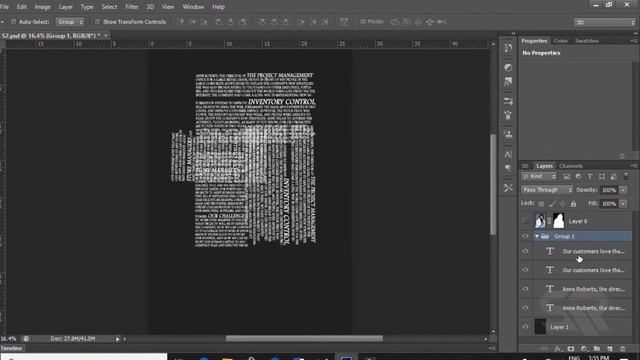This screenshot has height=360, width=640.
Task: Click lock position icon
Action: (x=562, y=204)
